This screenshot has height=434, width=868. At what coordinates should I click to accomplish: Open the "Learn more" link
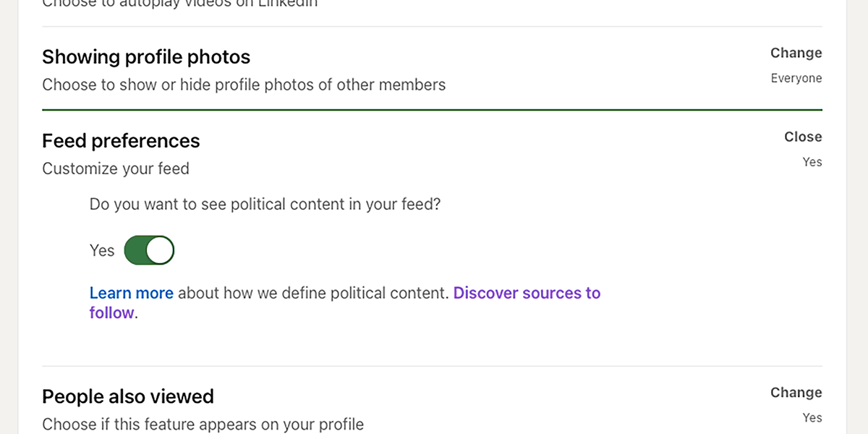pyautogui.click(x=131, y=293)
